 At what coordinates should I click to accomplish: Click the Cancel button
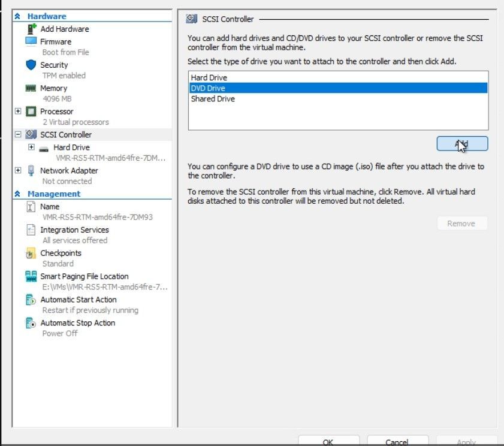coord(397,441)
